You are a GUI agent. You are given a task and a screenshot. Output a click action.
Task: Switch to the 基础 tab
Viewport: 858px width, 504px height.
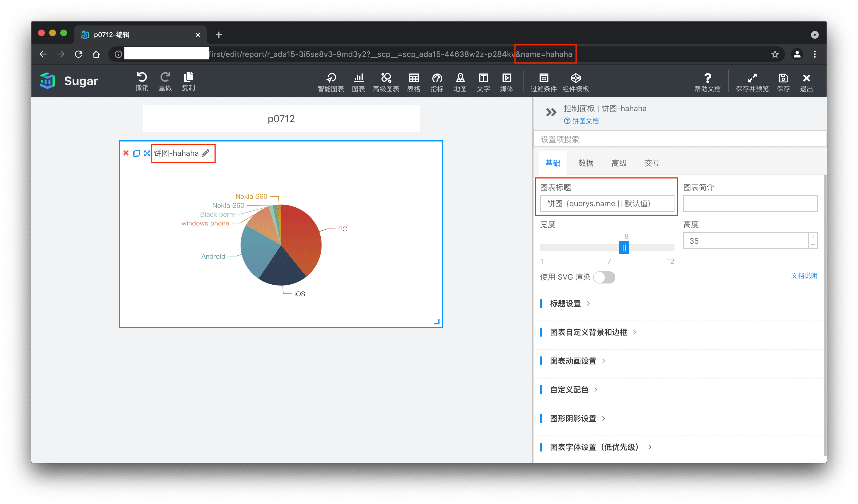(552, 163)
